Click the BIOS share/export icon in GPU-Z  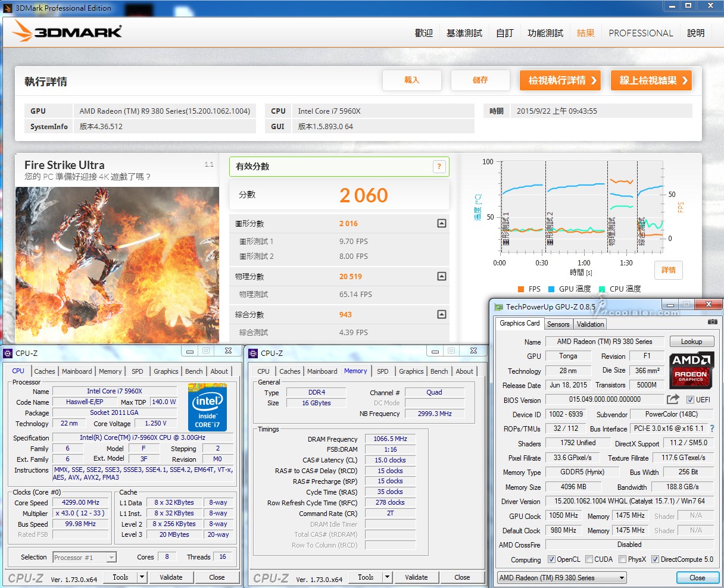pos(673,399)
